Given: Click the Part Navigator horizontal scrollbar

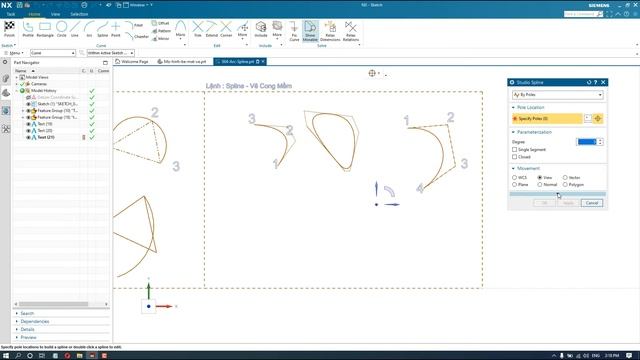Looking at the screenshot, I should [x=53, y=304].
